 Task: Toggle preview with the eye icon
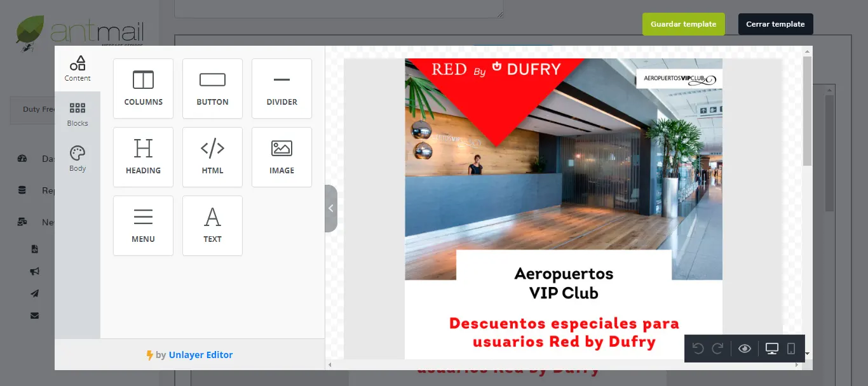745,349
